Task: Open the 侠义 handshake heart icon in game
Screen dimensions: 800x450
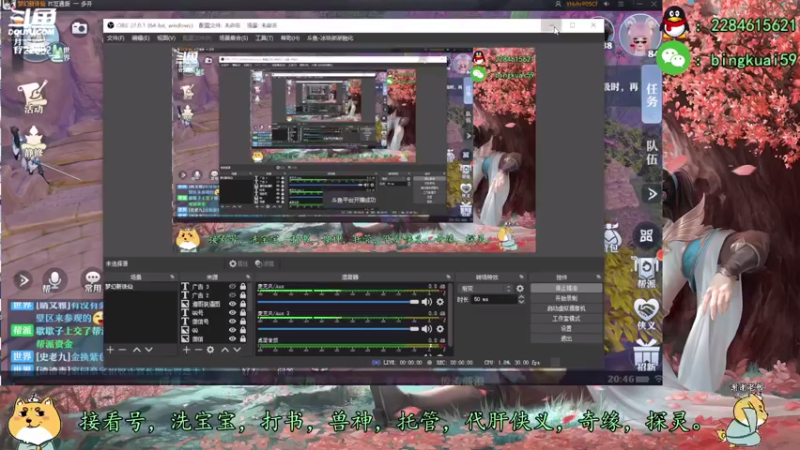Action: [646, 314]
